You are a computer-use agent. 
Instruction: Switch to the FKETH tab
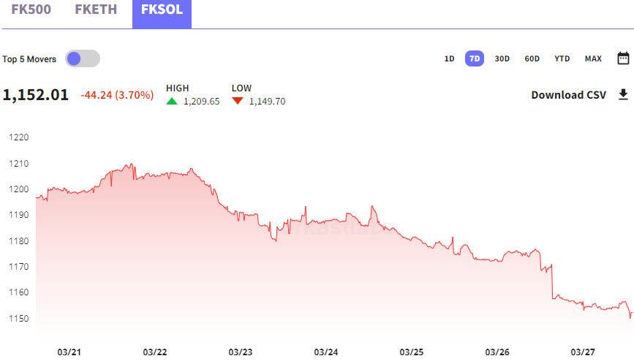pyautogui.click(x=96, y=12)
